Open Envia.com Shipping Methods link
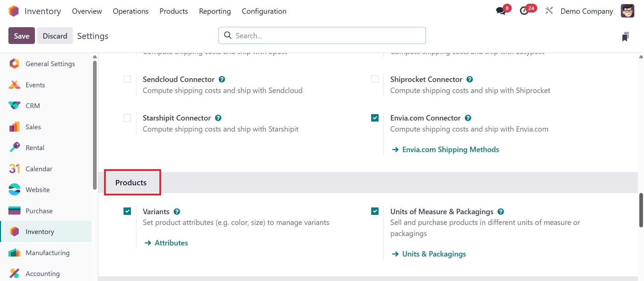Screen dimensions: 644x281 point(450,150)
